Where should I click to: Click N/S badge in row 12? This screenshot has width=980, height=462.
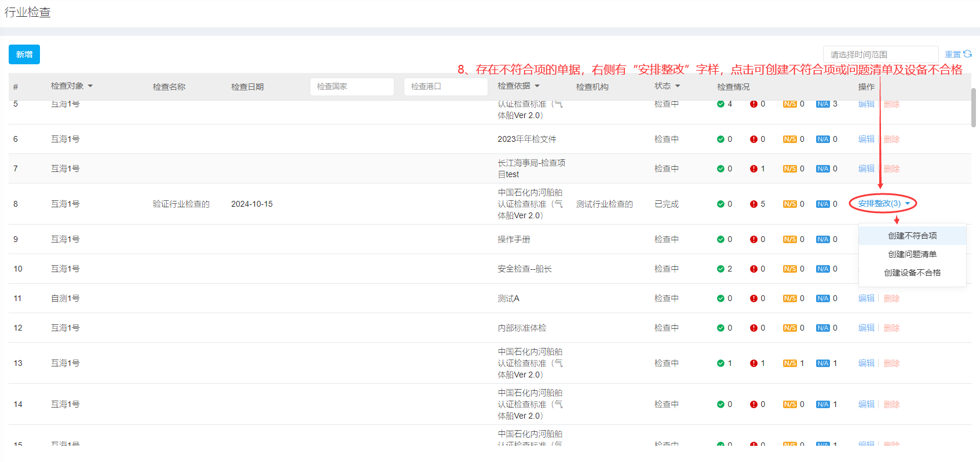point(790,328)
